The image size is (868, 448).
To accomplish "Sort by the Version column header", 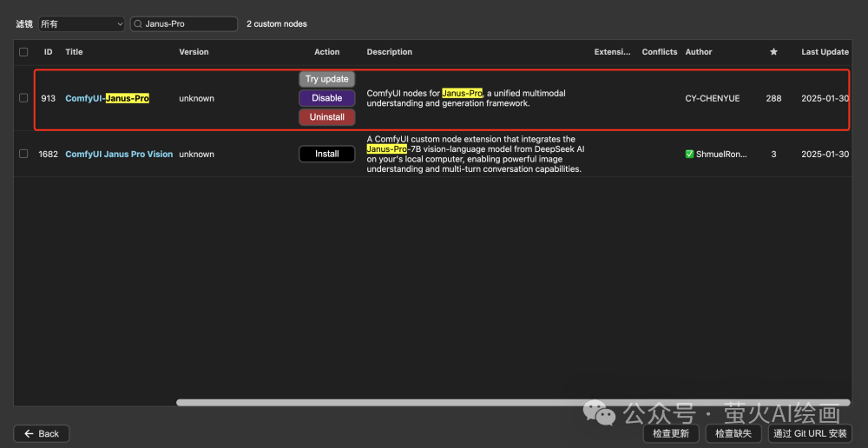I will click(x=194, y=52).
